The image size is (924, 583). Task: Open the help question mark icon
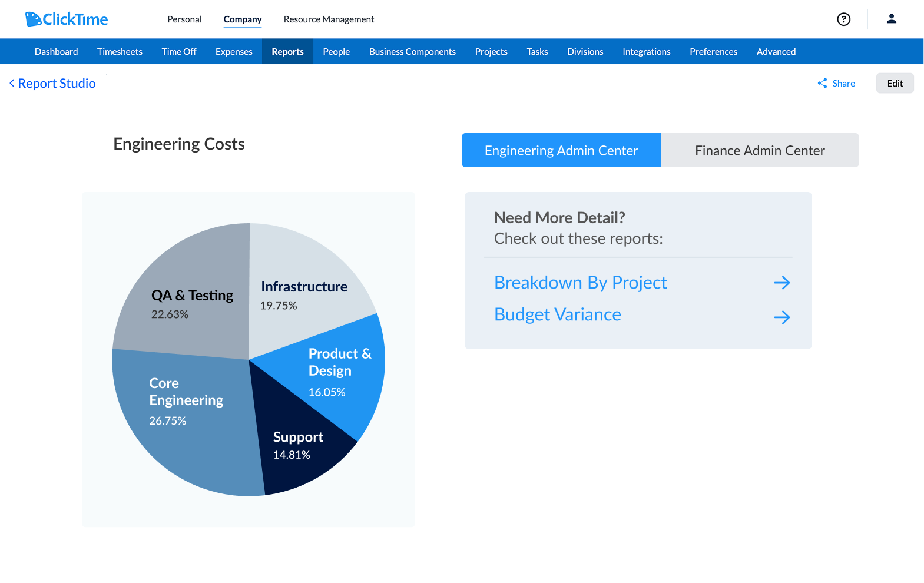click(x=844, y=19)
